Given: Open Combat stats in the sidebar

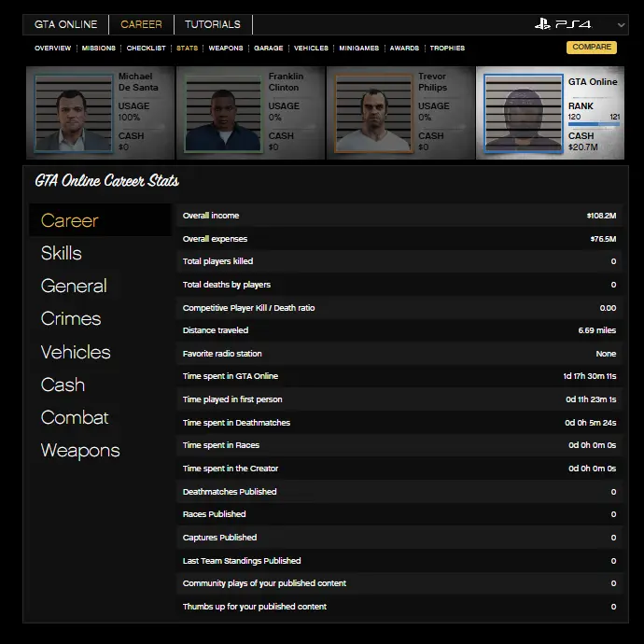Looking at the screenshot, I should point(75,417).
